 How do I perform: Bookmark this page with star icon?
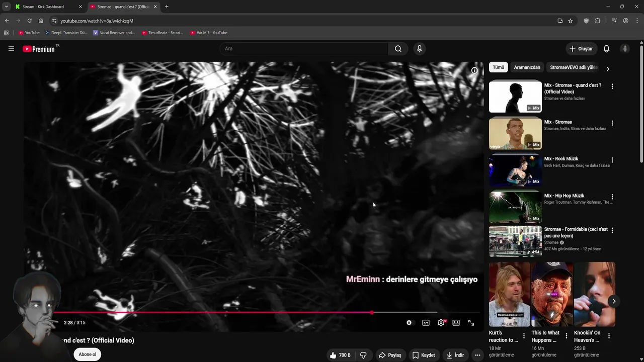click(x=571, y=21)
